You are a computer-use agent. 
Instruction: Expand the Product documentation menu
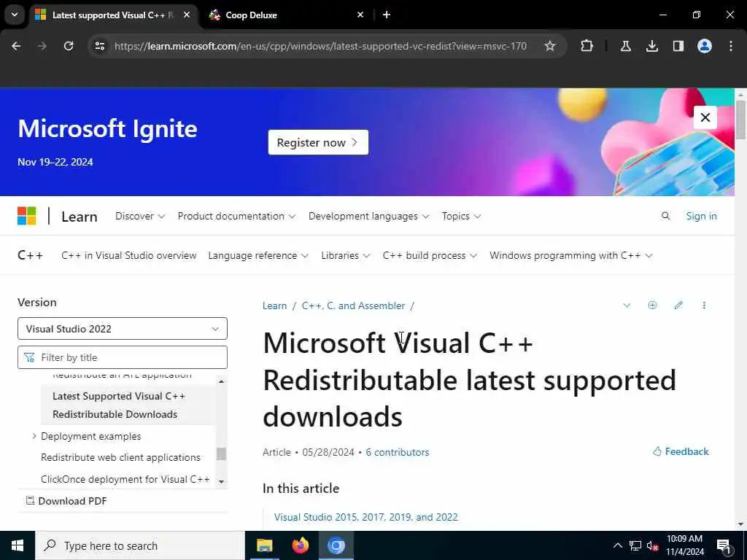coord(236,216)
